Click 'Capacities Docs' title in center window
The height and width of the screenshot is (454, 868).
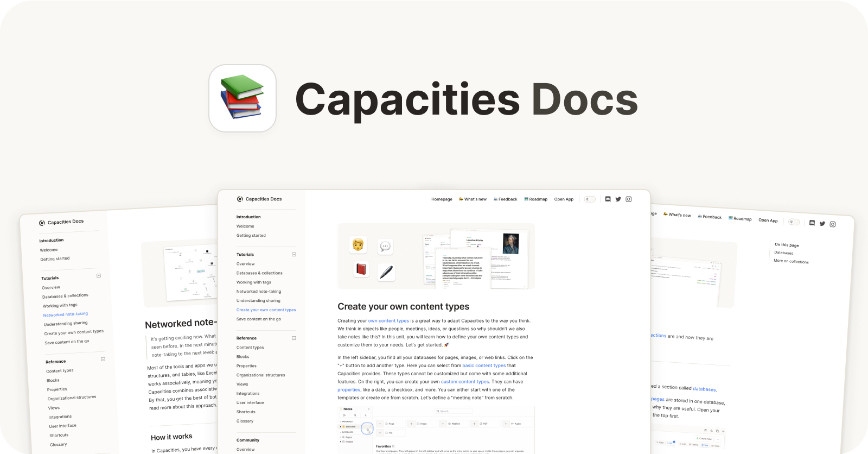264,199
